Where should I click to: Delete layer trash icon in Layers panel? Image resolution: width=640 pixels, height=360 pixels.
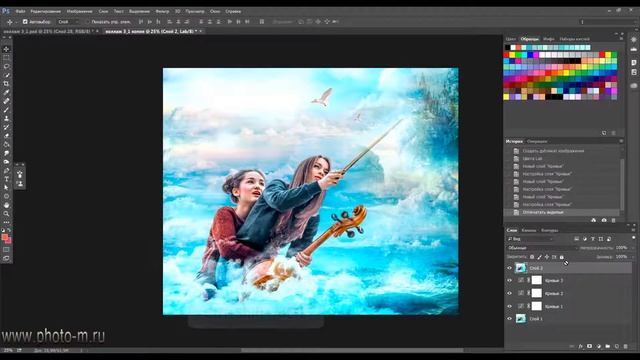[x=626, y=346]
